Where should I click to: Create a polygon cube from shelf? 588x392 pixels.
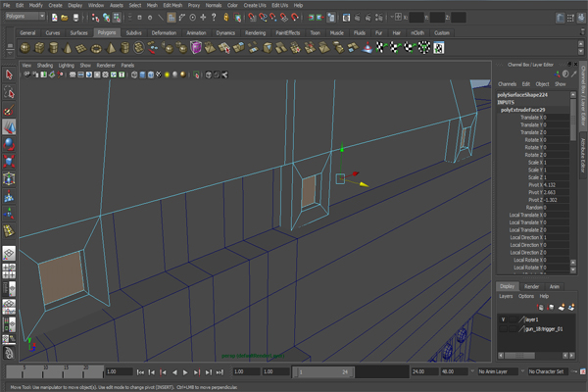point(39,48)
